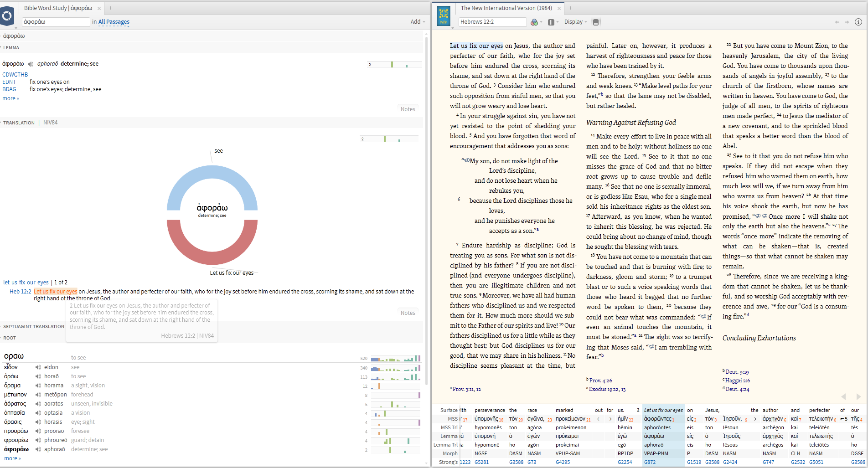
Task: Add a new tab beside Bible Word Study
Action: (110, 8)
